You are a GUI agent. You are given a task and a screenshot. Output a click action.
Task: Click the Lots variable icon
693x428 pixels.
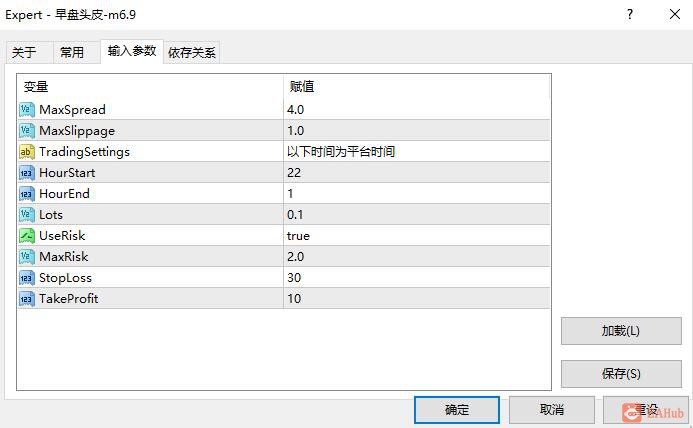pyautogui.click(x=27, y=215)
